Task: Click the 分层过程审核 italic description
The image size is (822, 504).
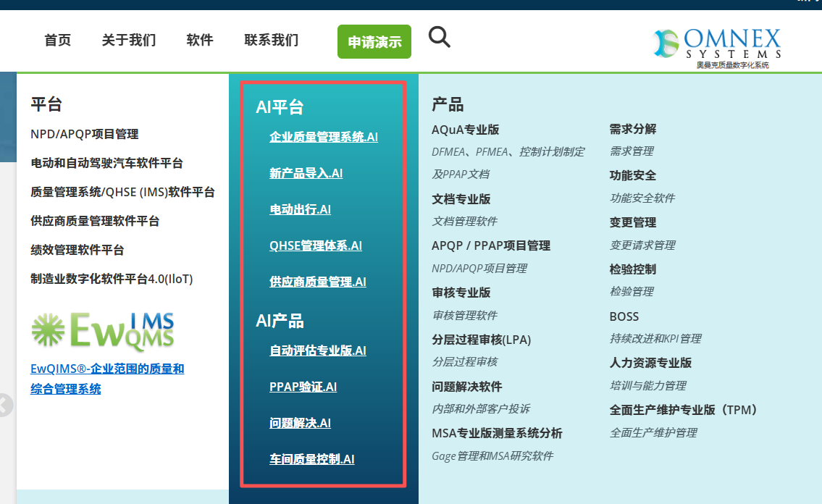Action: click(x=464, y=362)
